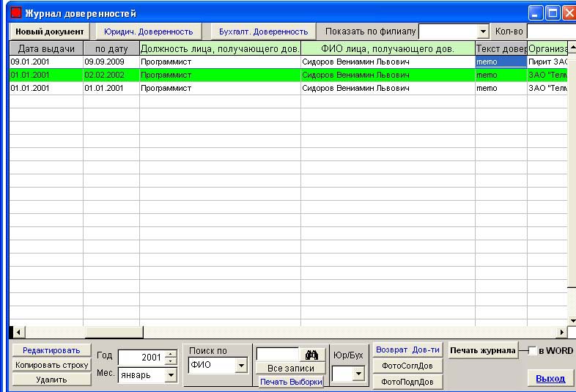
Task: Open the month dropdown showing 'январь'
Action: pos(171,374)
